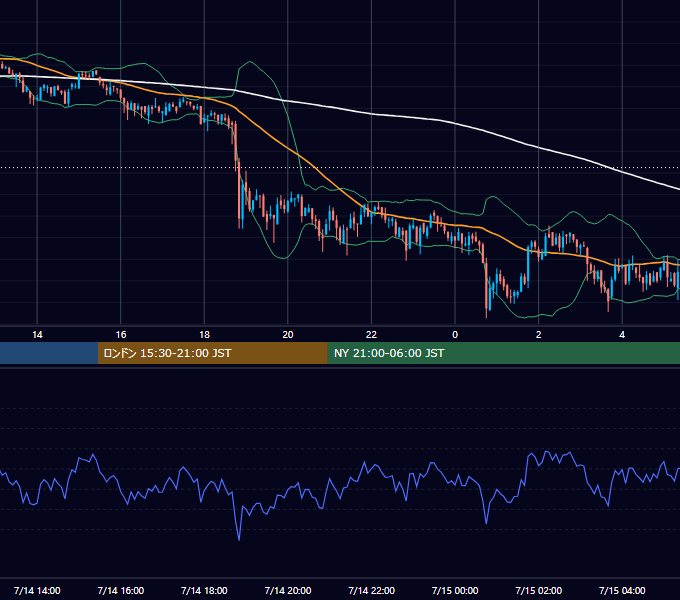This screenshot has width=680, height=600.
Task: Click the 2 hour label on price chart axis
Action: [539, 335]
